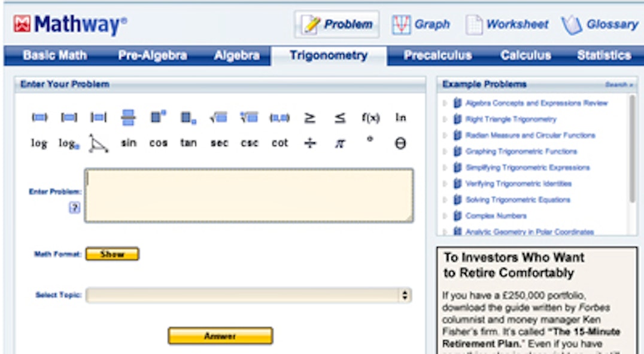Insert the sin function
Image resolution: width=644 pixels, height=354 pixels.
(129, 143)
